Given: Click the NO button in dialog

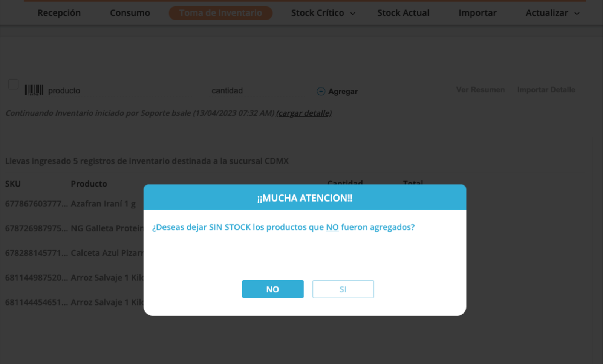Looking at the screenshot, I should click(x=272, y=289).
